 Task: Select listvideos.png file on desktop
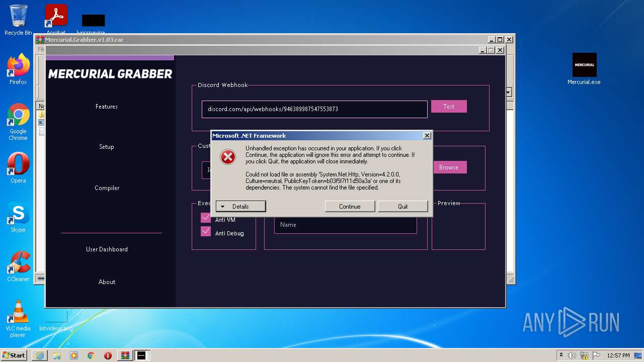tap(56, 320)
